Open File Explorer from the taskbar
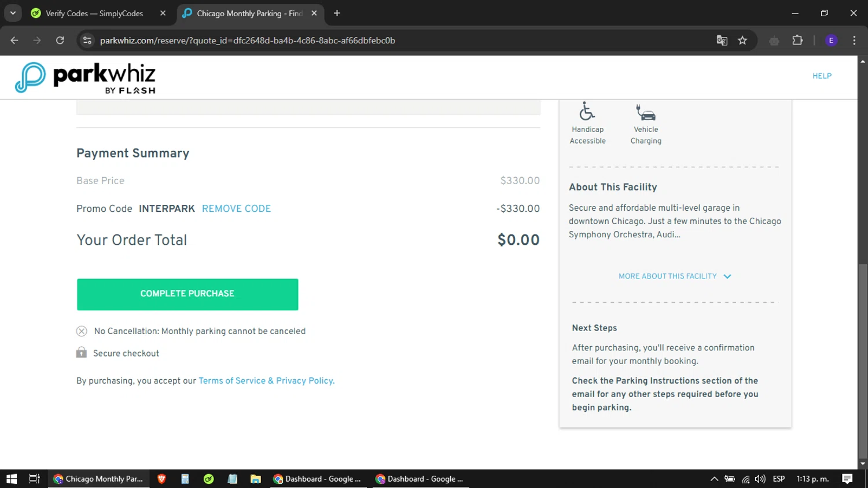 [255, 479]
